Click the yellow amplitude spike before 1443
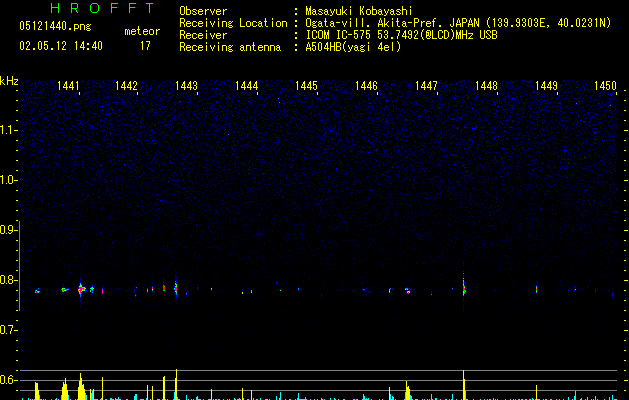 [x=176, y=384]
